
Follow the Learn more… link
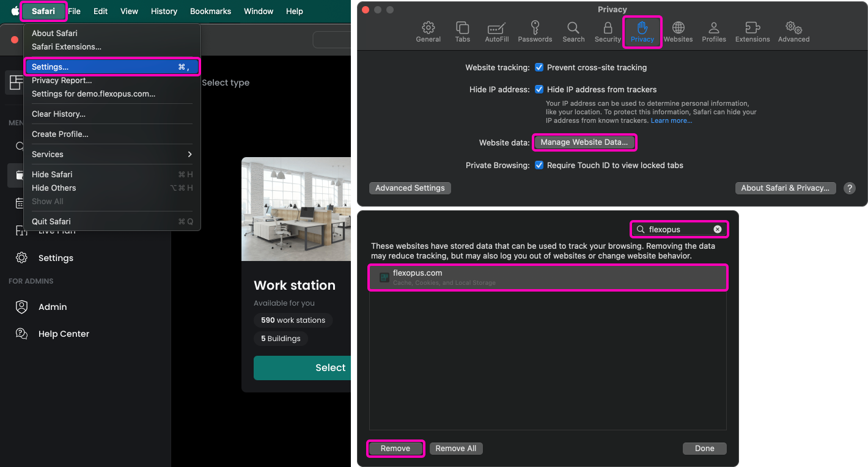pyautogui.click(x=671, y=121)
